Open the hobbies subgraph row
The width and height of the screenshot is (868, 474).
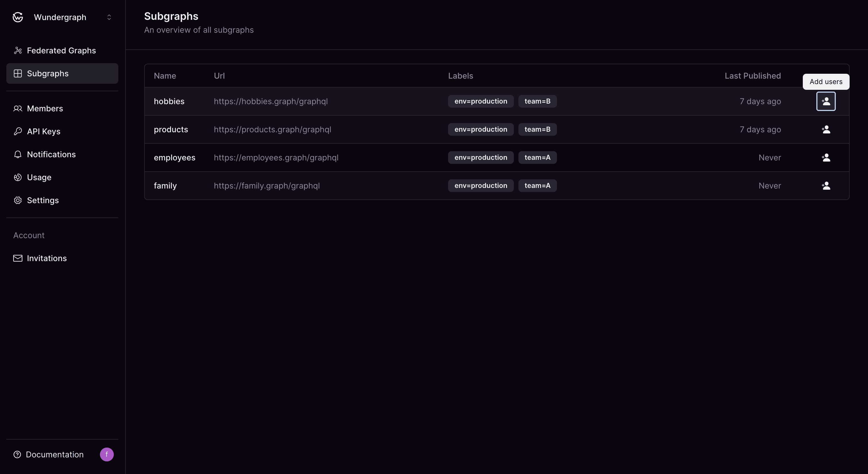click(x=169, y=101)
